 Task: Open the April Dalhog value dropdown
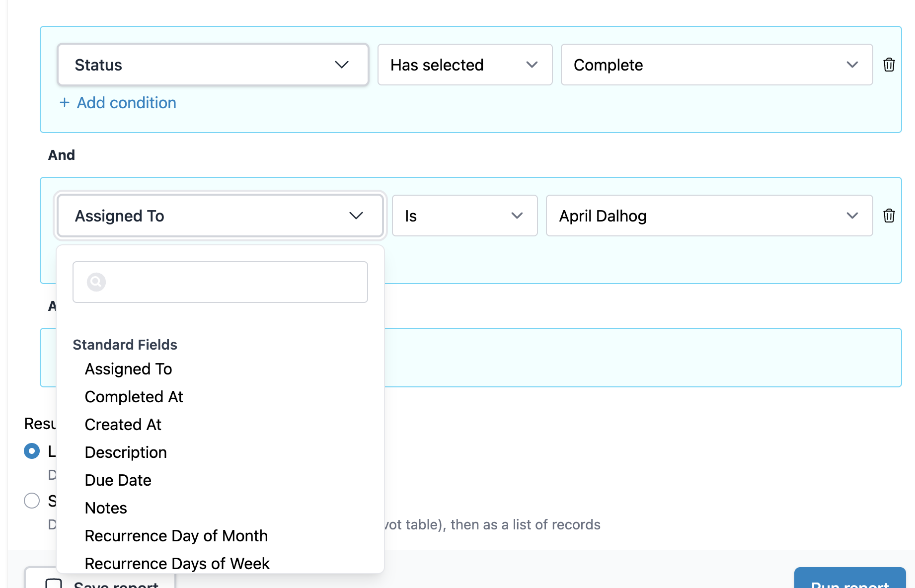click(709, 216)
